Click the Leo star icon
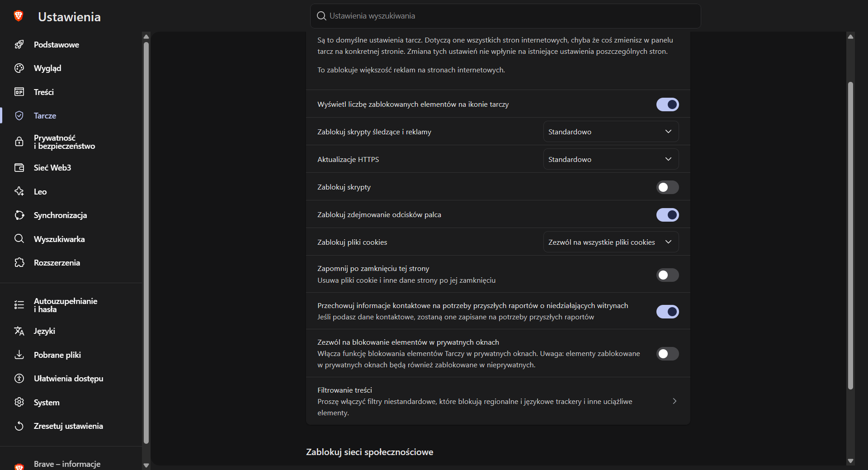 pos(19,191)
